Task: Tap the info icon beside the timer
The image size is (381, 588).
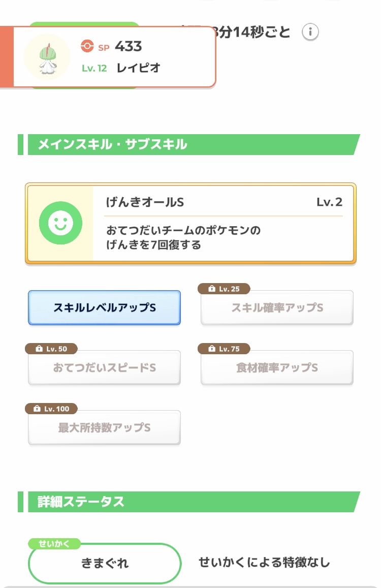Action: (x=310, y=32)
